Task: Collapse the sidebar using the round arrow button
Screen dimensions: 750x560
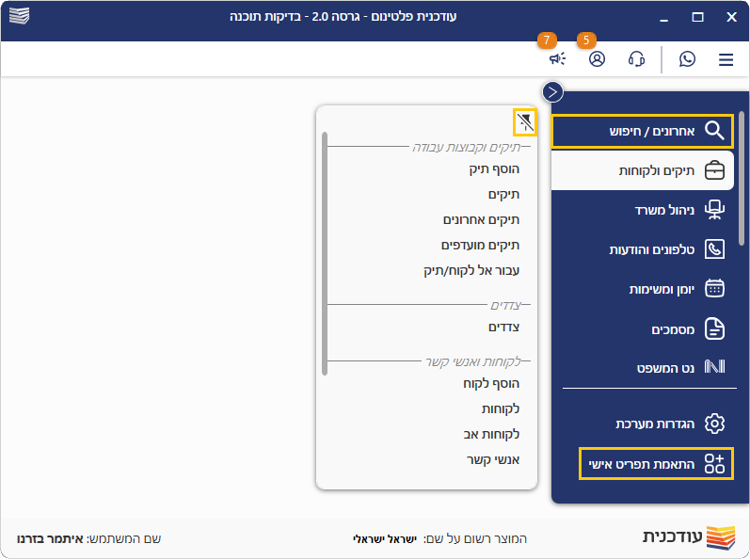Action: point(552,91)
